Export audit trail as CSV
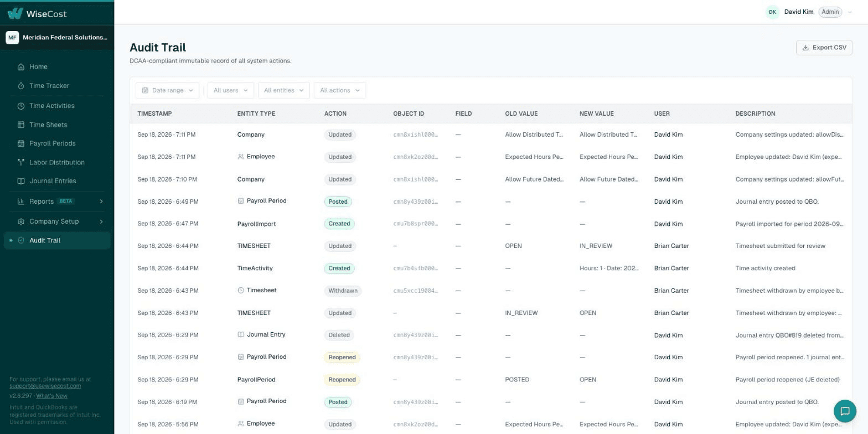The image size is (868, 434). pos(824,48)
